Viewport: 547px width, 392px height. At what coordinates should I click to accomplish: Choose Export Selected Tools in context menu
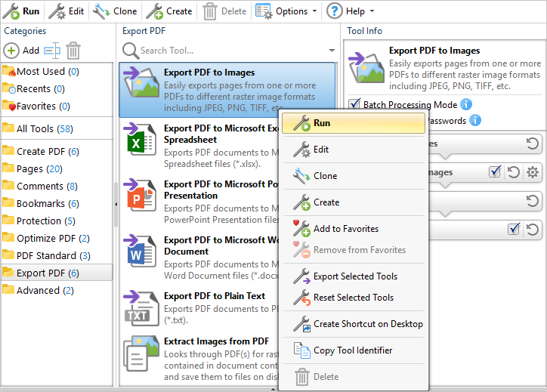(354, 276)
